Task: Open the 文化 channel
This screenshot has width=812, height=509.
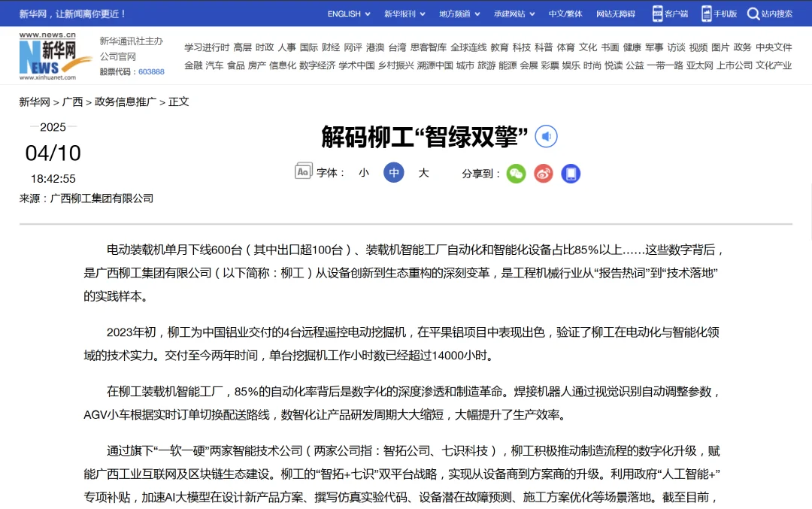Action: point(588,47)
